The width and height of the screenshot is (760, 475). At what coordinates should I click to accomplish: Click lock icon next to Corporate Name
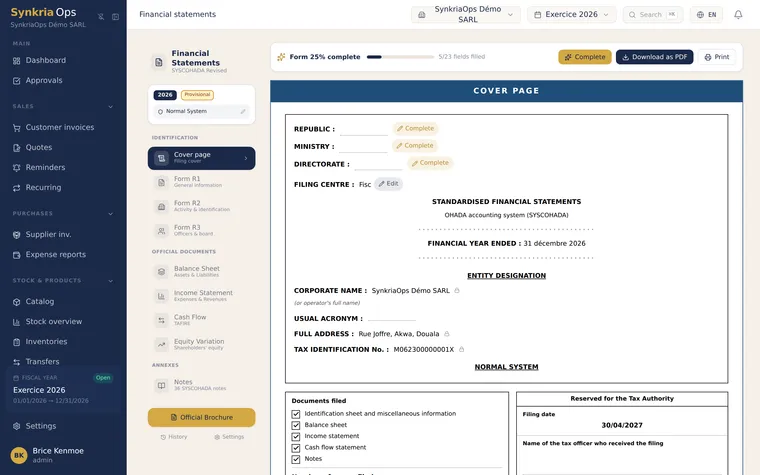457,291
